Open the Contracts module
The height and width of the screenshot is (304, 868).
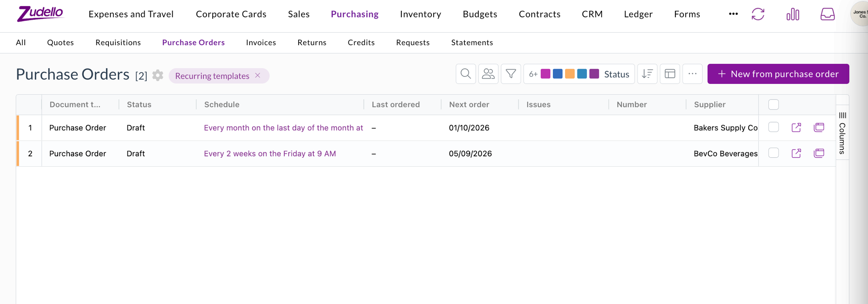click(x=539, y=14)
